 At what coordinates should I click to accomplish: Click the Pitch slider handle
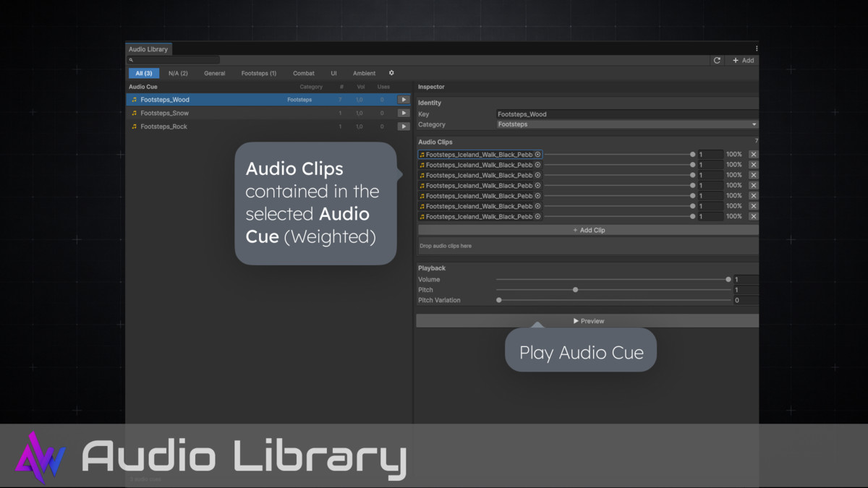[x=575, y=290]
